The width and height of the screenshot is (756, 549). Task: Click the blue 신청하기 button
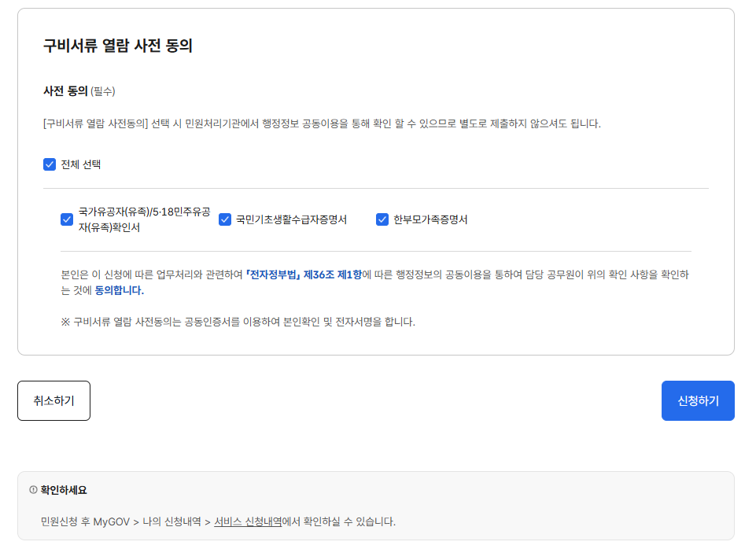tap(697, 400)
